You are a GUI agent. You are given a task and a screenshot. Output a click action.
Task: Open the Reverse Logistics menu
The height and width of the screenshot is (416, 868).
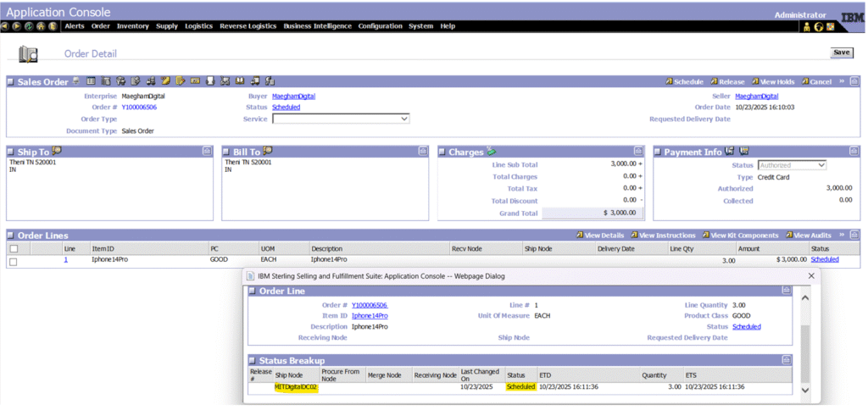pyautogui.click(x=248, y=26)
